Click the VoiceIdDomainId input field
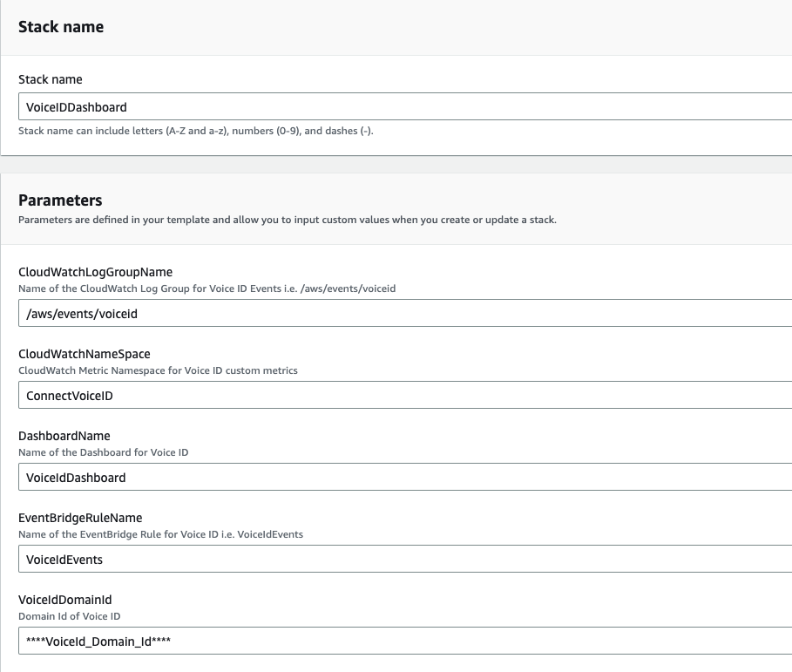Viewport: 792px width, 672px height. click(x=405, y=640)
